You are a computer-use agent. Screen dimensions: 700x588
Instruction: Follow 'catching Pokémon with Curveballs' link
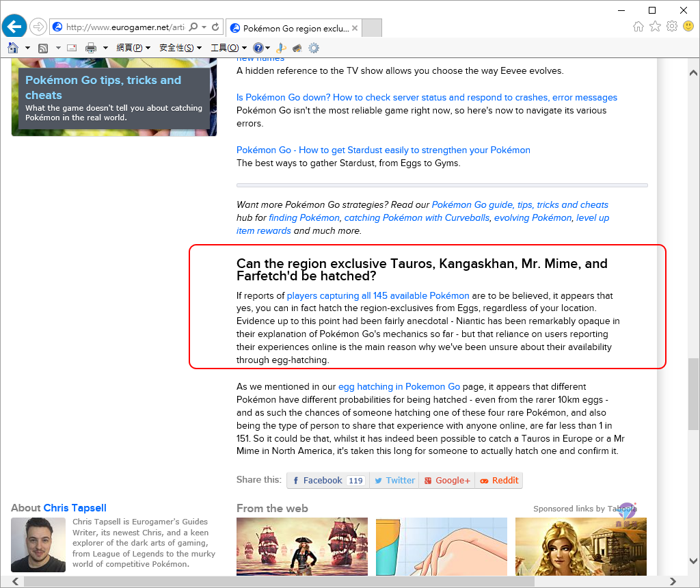coord(417,217)
